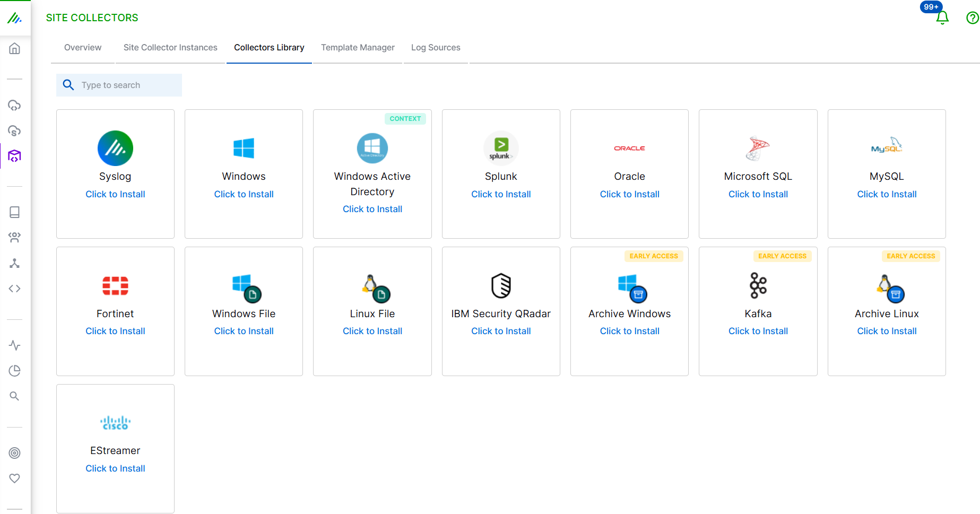Click to Install under Fortinet
Image resolution: width=980 pixels, height=514 pixels.
tap(115, 331)
